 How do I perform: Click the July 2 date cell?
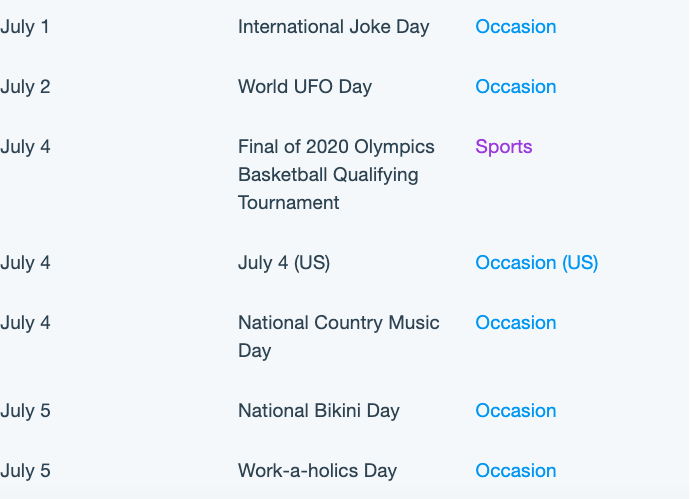25,87
